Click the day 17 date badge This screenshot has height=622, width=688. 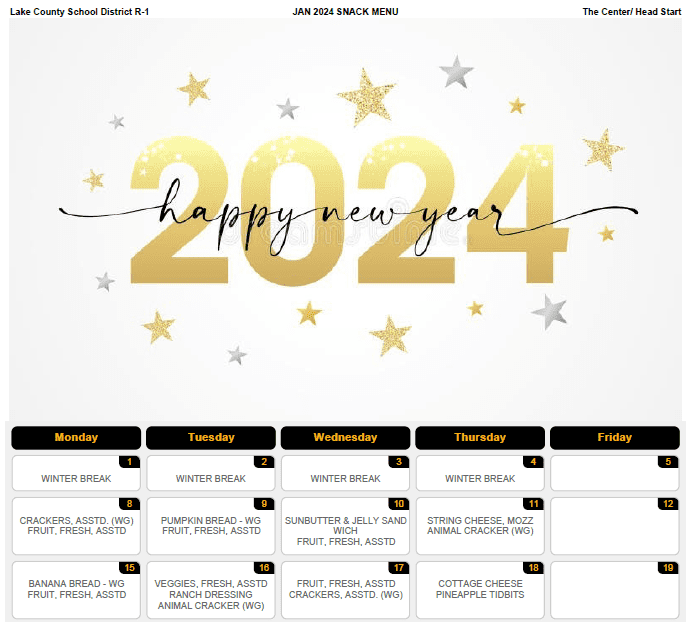399,568
